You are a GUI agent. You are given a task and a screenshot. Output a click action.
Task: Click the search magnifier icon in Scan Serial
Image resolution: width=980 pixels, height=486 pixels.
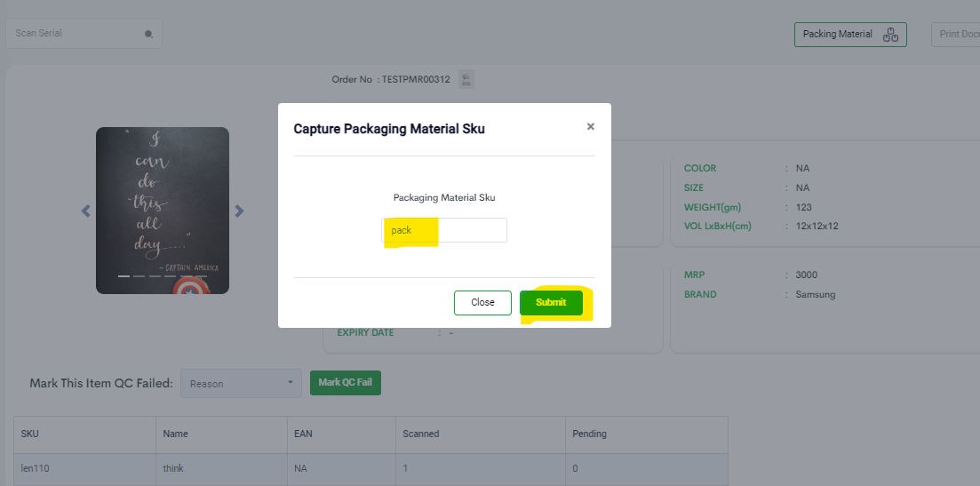click(x=148, y=35)
